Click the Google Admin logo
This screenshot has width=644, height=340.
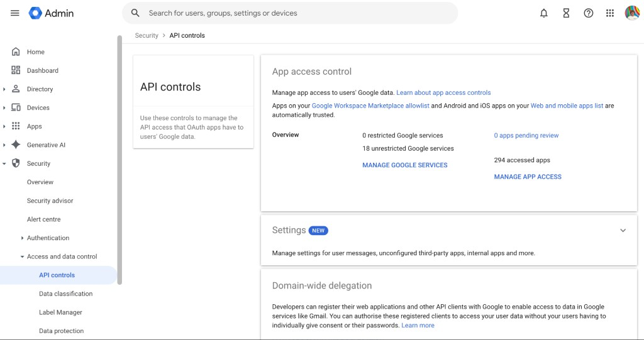click(51, 13)
